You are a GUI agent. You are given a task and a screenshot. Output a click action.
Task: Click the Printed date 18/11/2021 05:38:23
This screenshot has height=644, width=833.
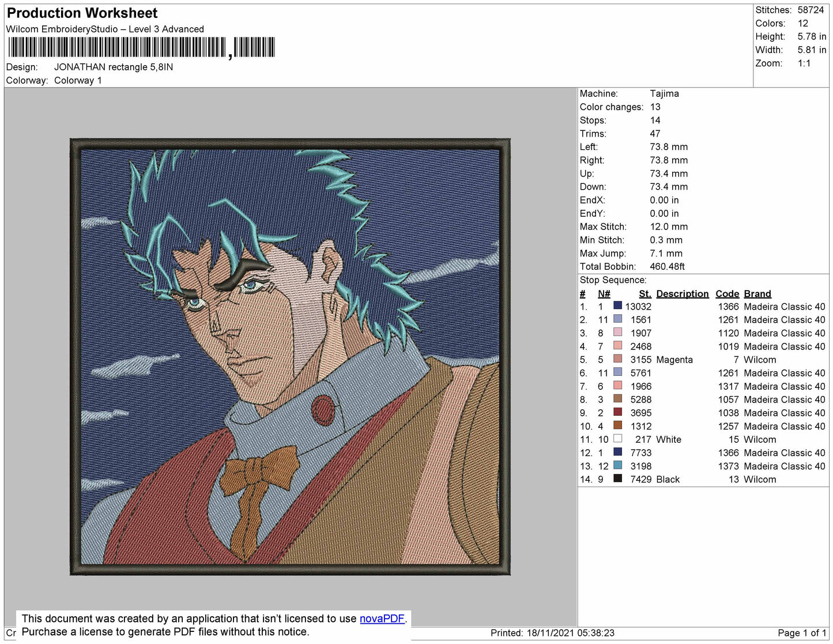(571, 633)
